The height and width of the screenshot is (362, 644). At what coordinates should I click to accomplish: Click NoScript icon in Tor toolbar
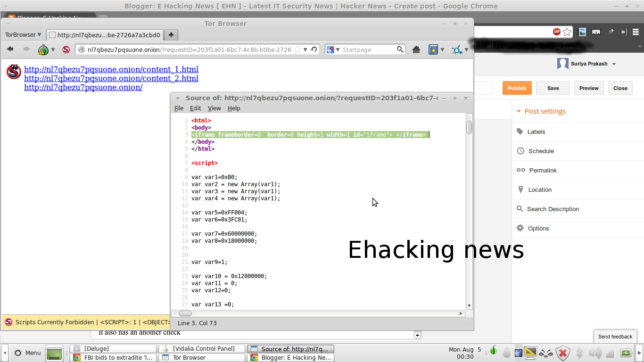point(66,49)
